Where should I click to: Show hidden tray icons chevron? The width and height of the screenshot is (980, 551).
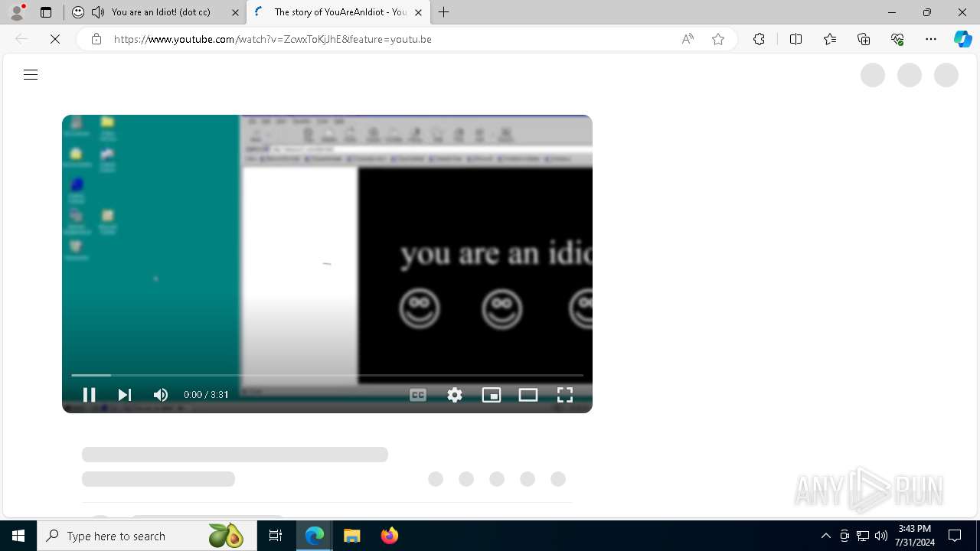point(825,536)
